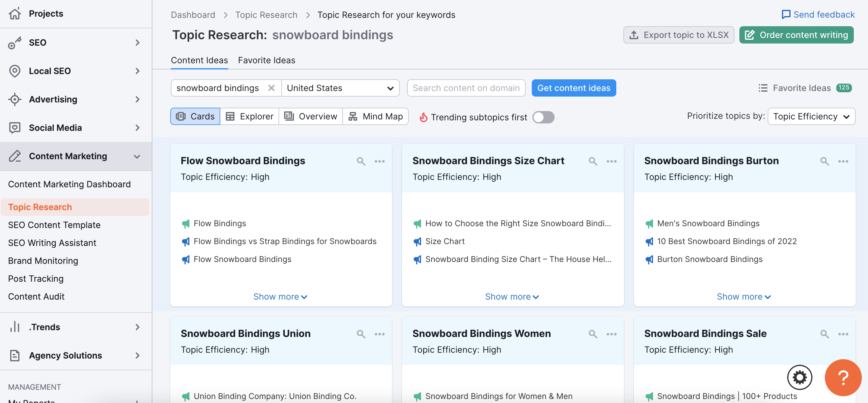The image size is (868, 403).
Task: Open Brand Monitoring in sidebar
Action: pyautogui.click(x=43, y=260)
